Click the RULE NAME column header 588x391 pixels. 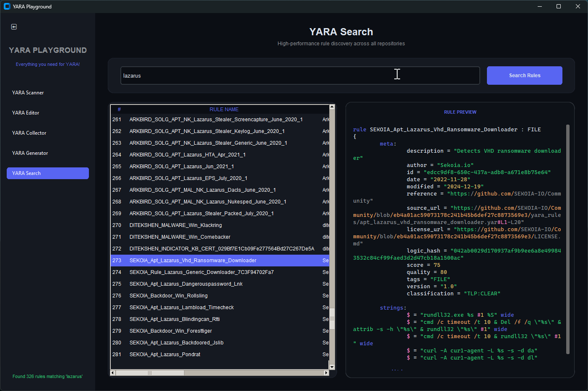point(224,109)
